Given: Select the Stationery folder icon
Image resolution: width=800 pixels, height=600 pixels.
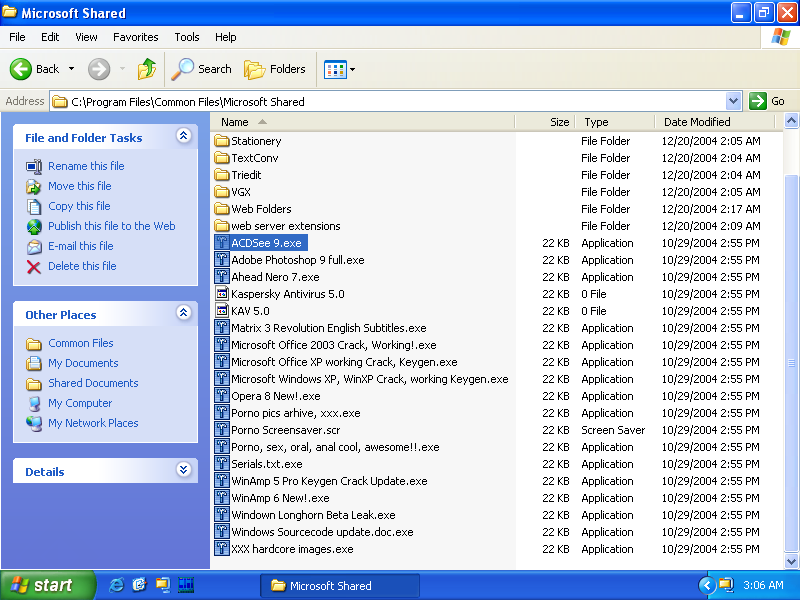Looking at the screenshot, I should point(221,140).
